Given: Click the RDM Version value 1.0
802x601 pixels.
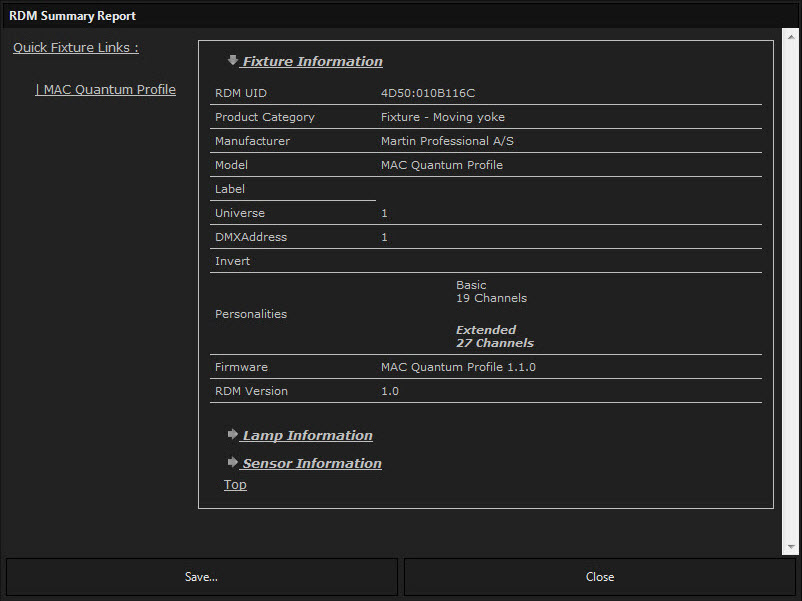Looking at the screenshot, I should click(390, 391).
